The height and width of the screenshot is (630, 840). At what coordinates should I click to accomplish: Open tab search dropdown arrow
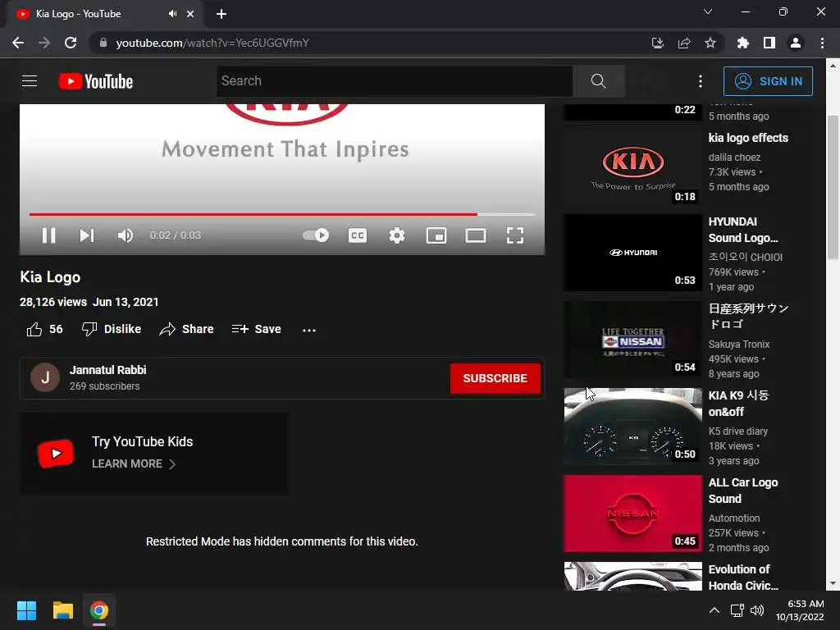(x=708, y=11)
